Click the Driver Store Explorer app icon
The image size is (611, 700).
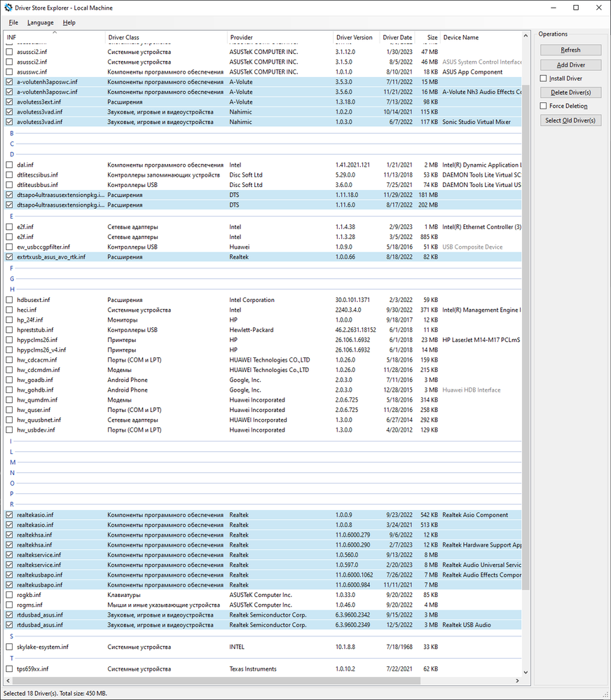8,8
